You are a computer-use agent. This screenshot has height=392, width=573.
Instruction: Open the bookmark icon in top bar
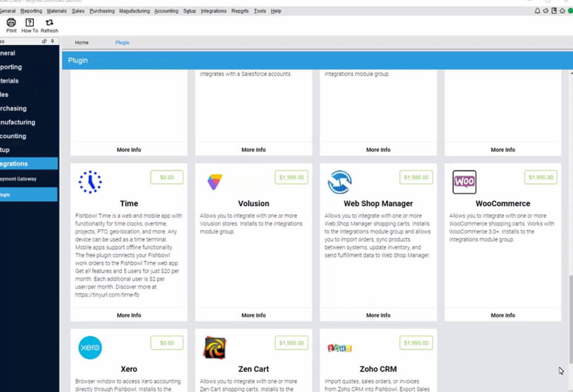point(554,11)
